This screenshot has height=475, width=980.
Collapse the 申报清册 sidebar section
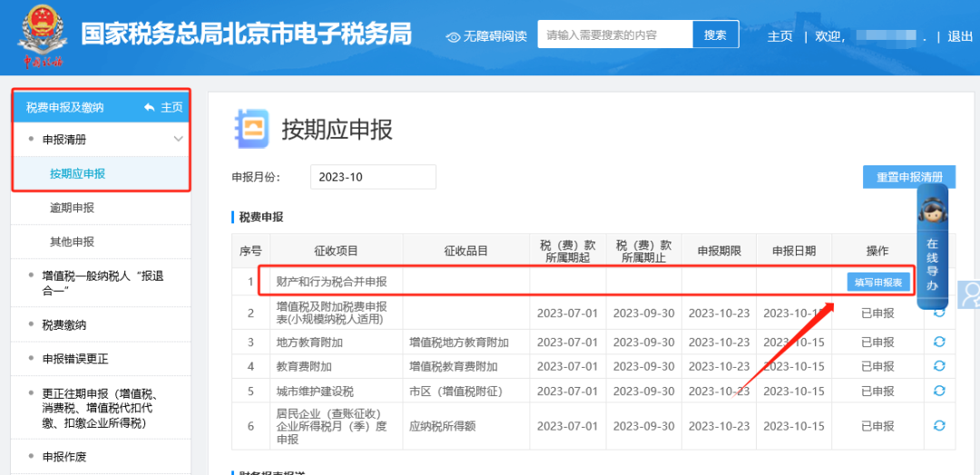178,139
